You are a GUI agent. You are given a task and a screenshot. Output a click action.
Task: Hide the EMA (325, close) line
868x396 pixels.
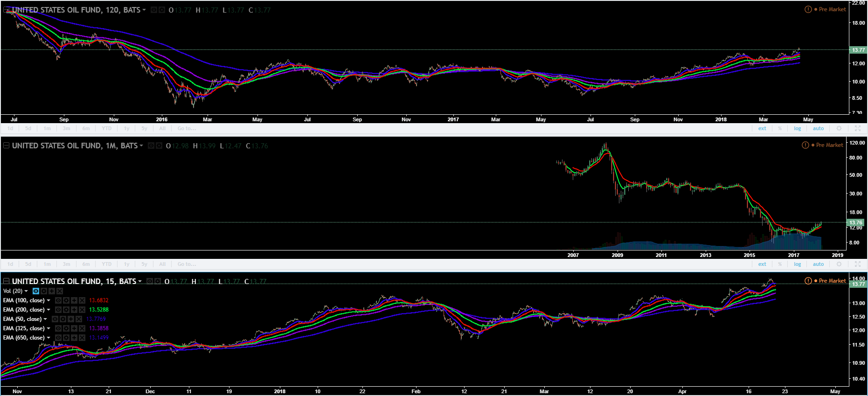58,328
